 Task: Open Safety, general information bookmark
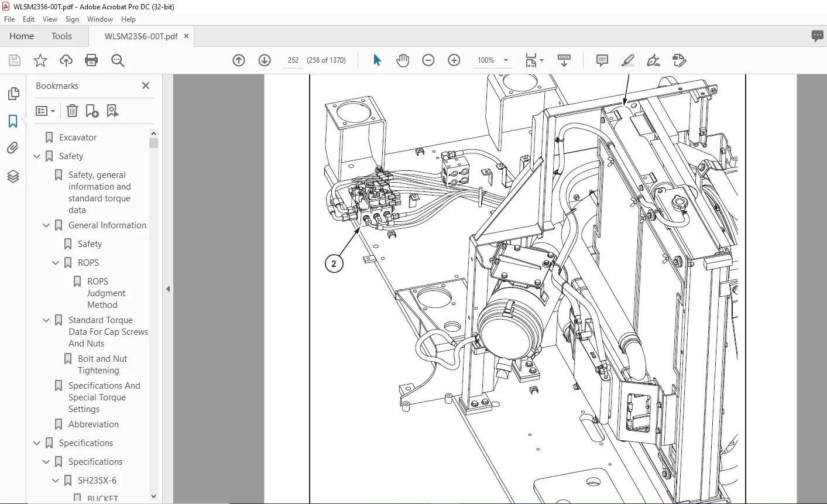99,193
